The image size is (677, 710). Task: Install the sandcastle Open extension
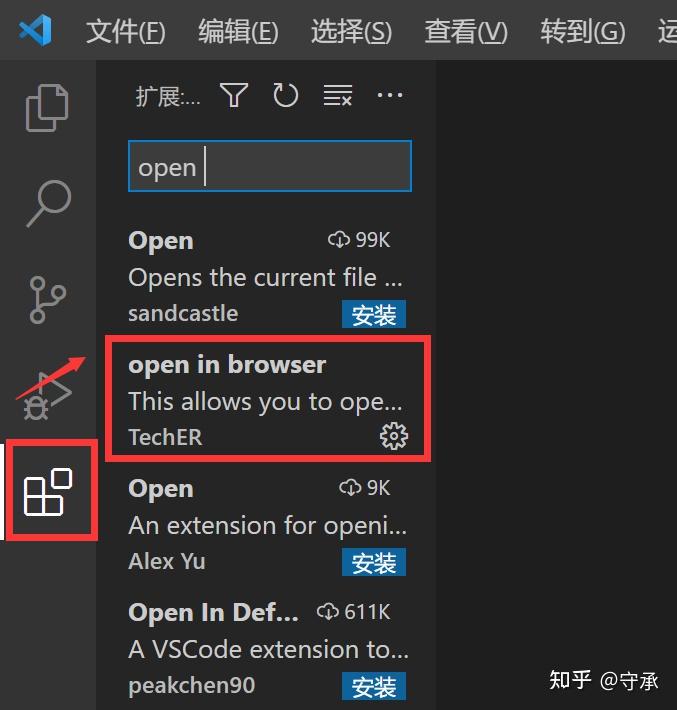pyautogui.click(x=374, y=314)
